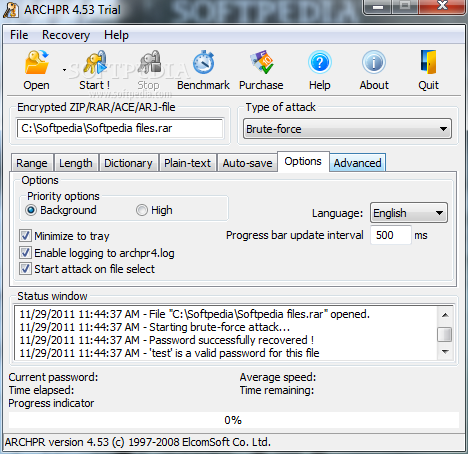Expand the Open recent-files arrow
Viewport: 468px width, 454px height.
(64, 70)
